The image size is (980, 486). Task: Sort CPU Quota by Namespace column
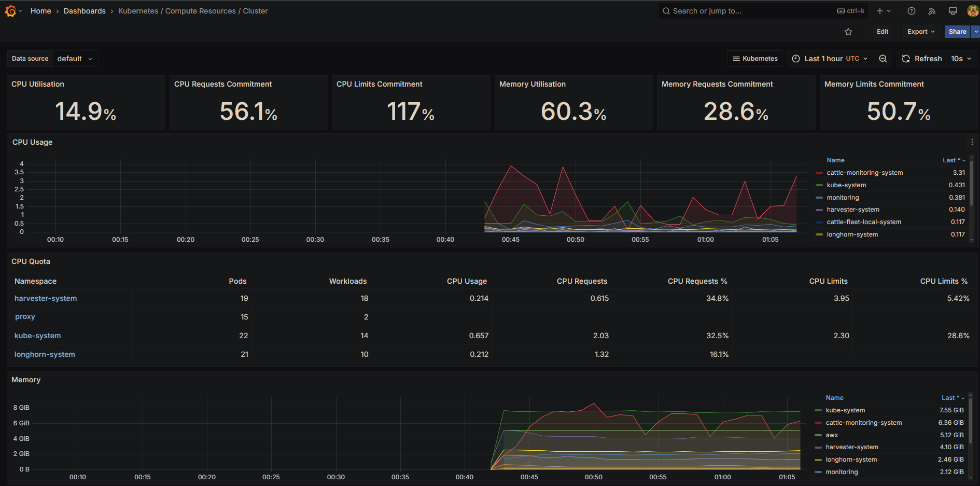[35, 281]
